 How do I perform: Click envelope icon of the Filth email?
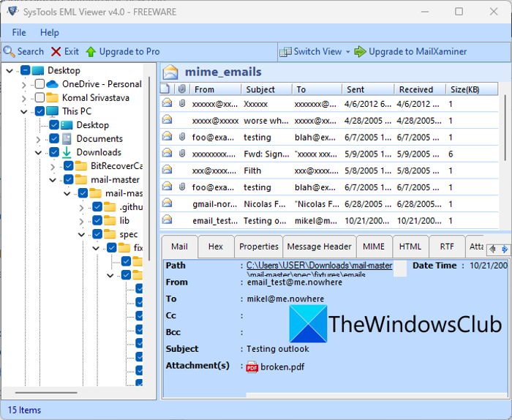coord(167,170)
